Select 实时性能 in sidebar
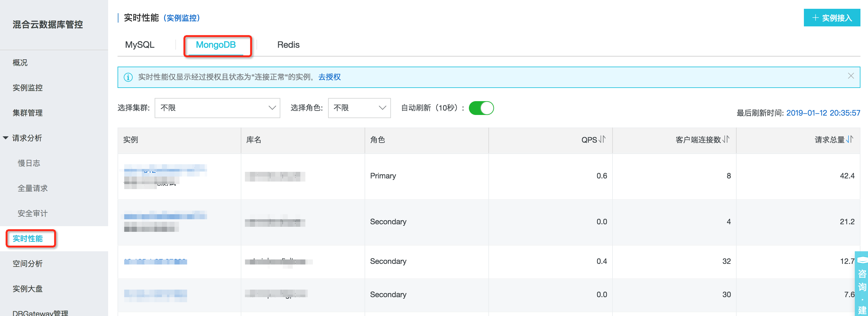 [x=28, y=238]
